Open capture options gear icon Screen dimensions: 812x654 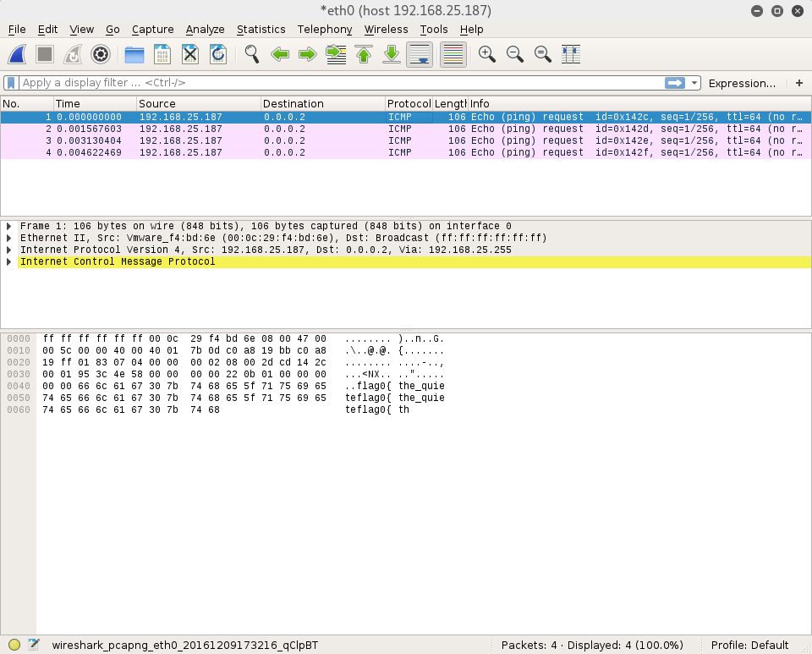[101, 55]
